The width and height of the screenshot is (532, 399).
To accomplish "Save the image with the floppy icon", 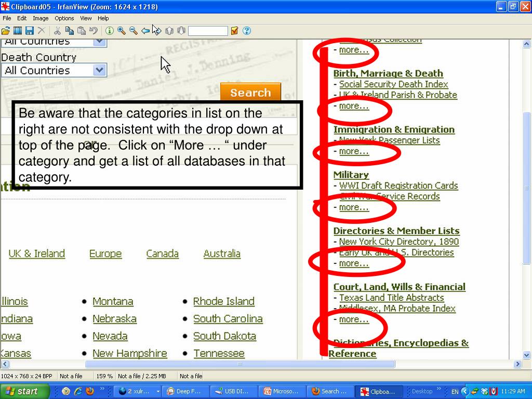I will [x=30, y=31].
